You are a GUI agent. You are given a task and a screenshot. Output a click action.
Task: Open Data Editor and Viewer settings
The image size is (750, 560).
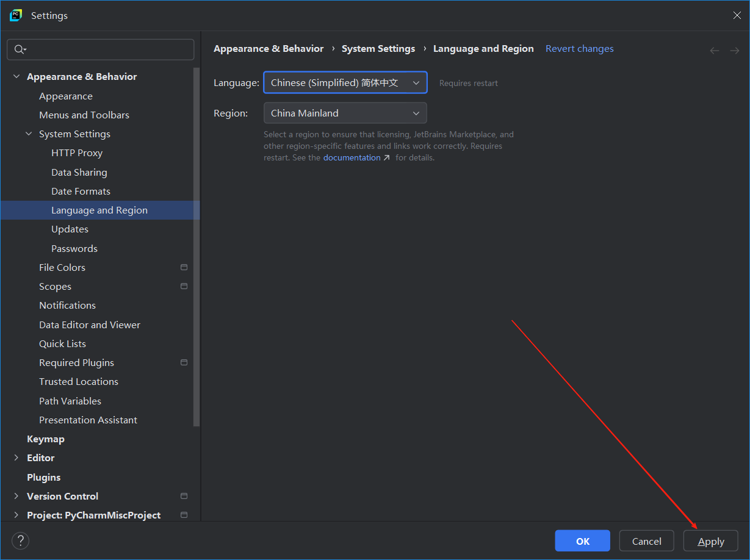coord(90,325)
